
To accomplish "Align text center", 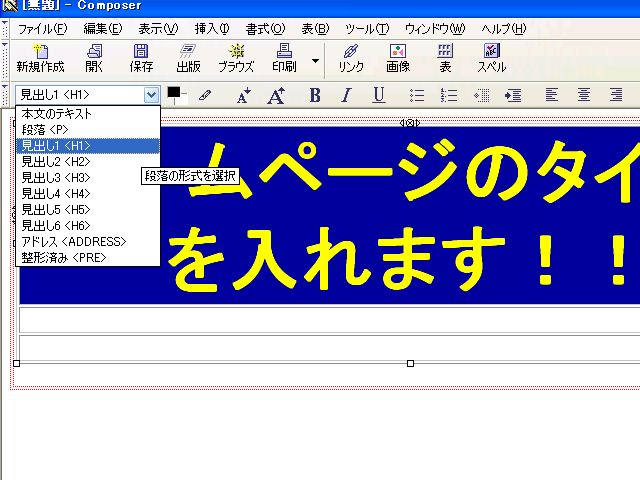I will coord(584,95).
